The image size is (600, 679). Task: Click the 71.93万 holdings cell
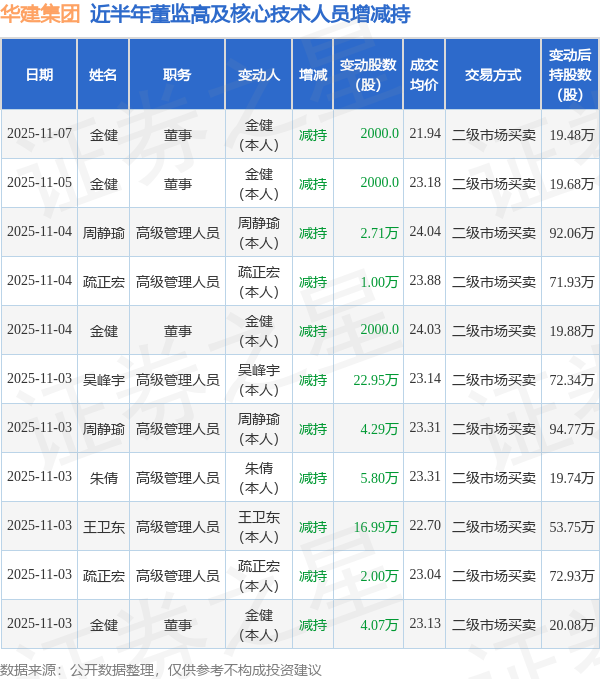571,282
